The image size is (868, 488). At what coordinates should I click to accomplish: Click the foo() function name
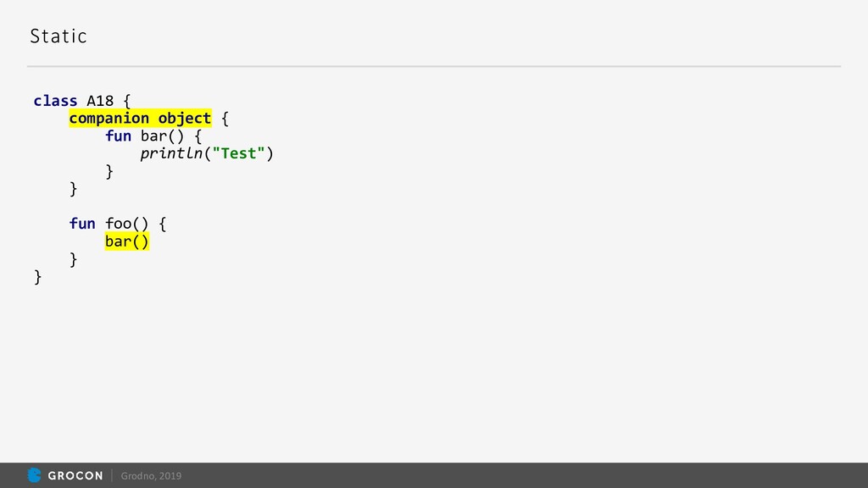click(x=127, y=224)
